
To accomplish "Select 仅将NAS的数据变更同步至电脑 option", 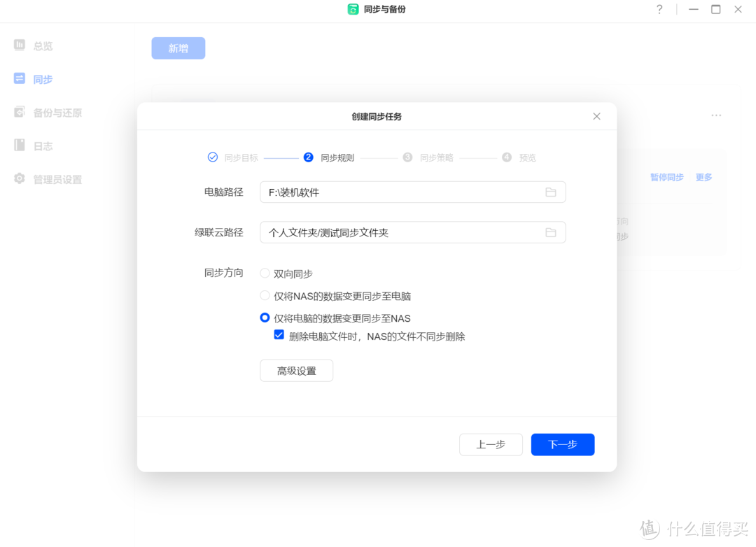I will pyautogui.click(x=265, y=295).
